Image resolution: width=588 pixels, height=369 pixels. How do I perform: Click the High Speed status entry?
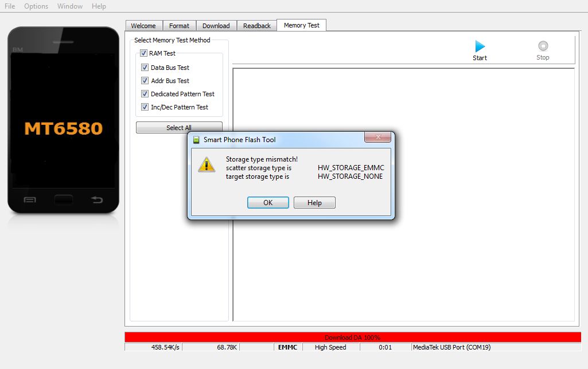tap(331, 347)
